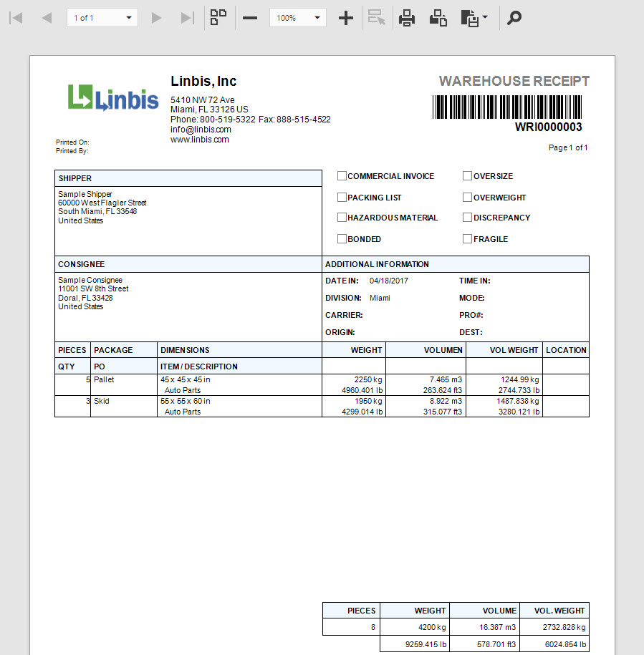Click the WRI0000003 barcode

(x=506, y=107)
